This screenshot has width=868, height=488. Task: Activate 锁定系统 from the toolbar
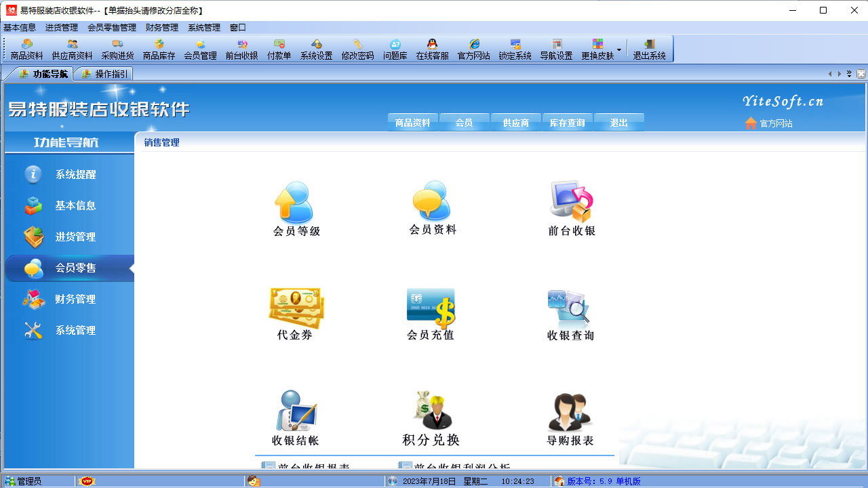coord(515,49)
